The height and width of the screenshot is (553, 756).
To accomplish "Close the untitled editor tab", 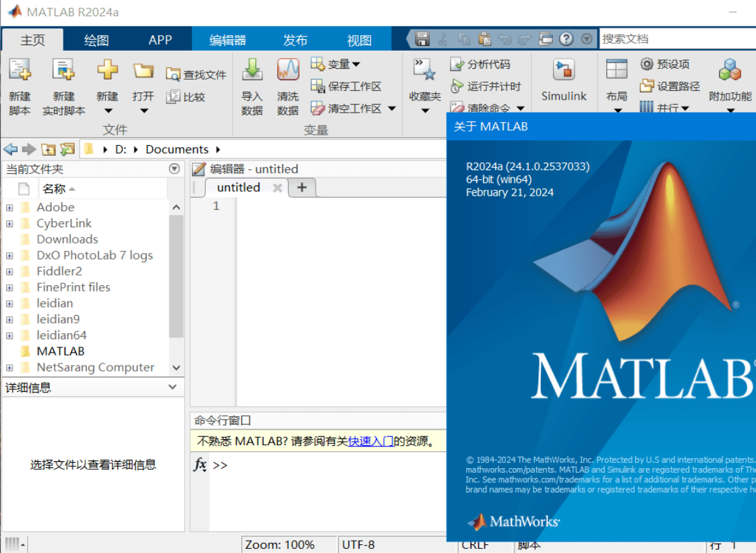I will [x=277, y=188].
